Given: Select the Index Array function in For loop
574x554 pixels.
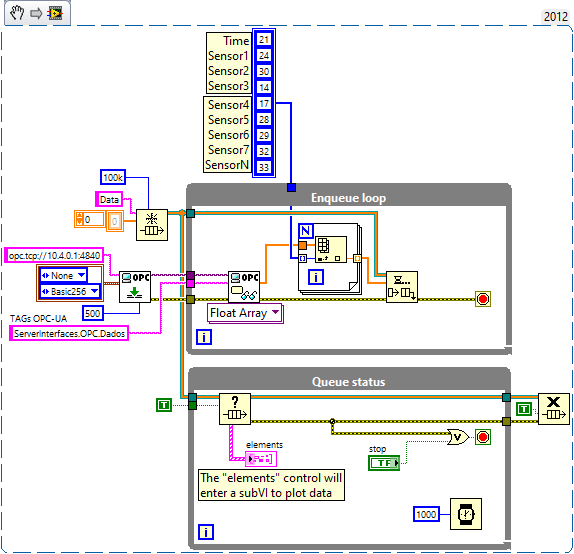Looking at the screenshot, I should pyautogui.click(x=331, y=249).
